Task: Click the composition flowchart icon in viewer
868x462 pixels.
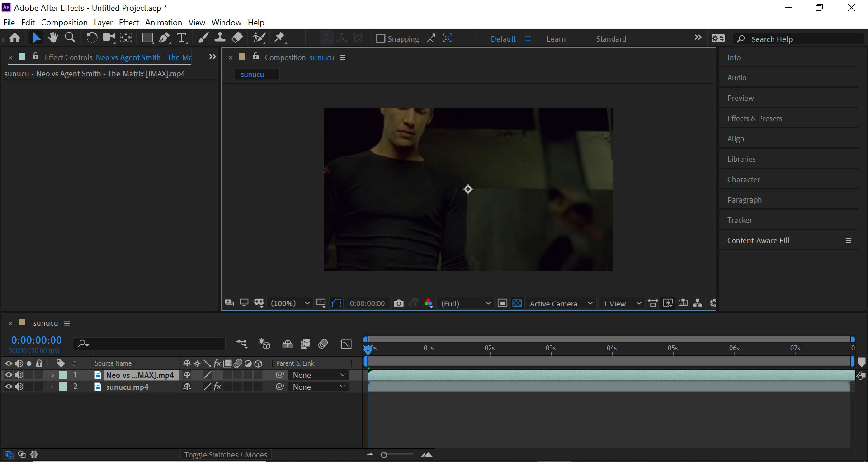Action: (698, 303)
